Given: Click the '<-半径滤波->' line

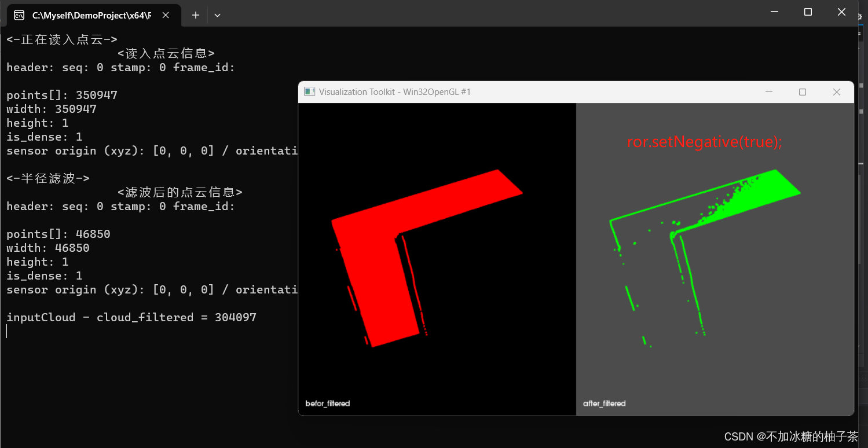Looking at the screenshot, I should click(x=48, y=179).
